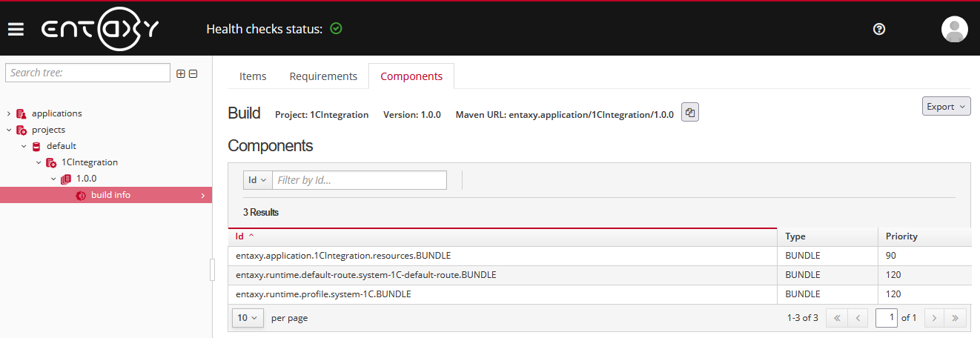This screenshot has height=338, width=980.
Task: Click entaxy.application.1CIntegration.resources.BUNDLE row
Action: coord(599,256)
